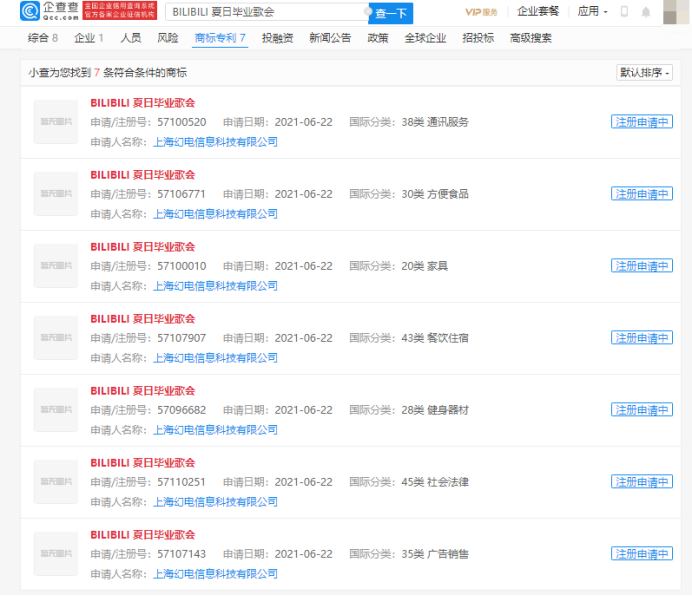
Task: Open trademark title for 28类 健身器材 entry
Action: 143,391
